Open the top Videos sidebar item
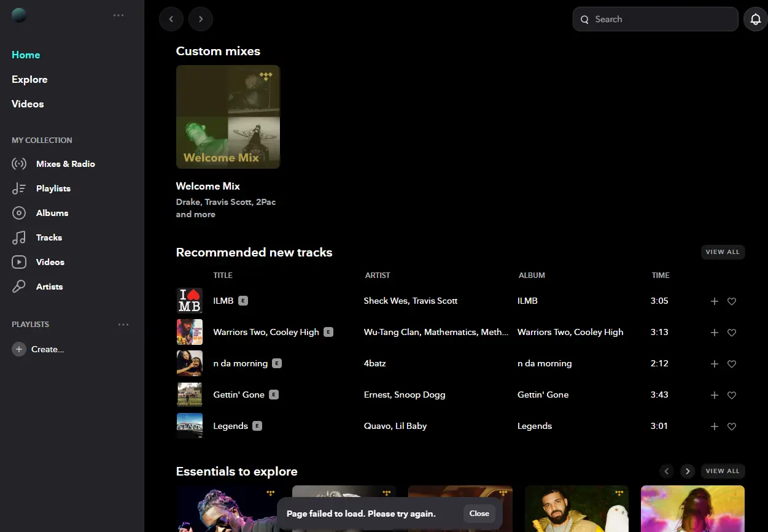768x532 pixels. pyautogui.click(x=28, y=104)
